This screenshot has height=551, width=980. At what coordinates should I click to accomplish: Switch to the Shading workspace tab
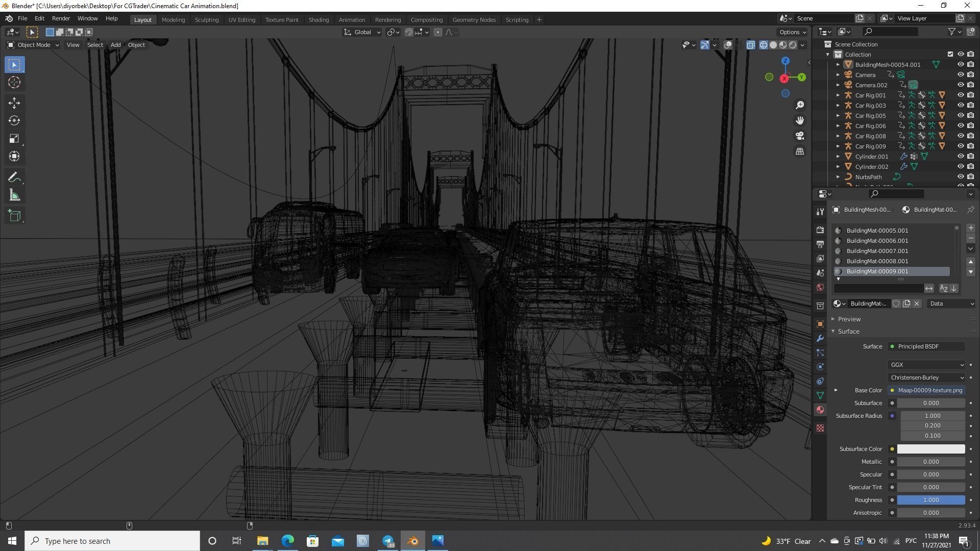[x=318, y=19]
